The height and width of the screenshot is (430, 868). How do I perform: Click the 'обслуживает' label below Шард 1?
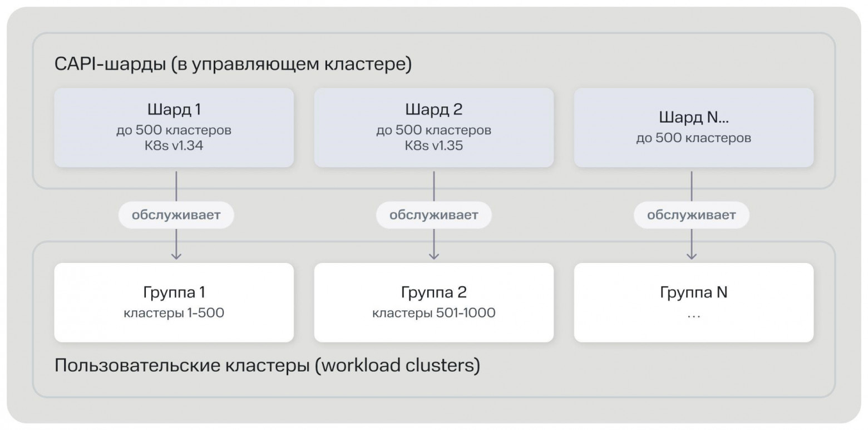[x=176, y=215]
